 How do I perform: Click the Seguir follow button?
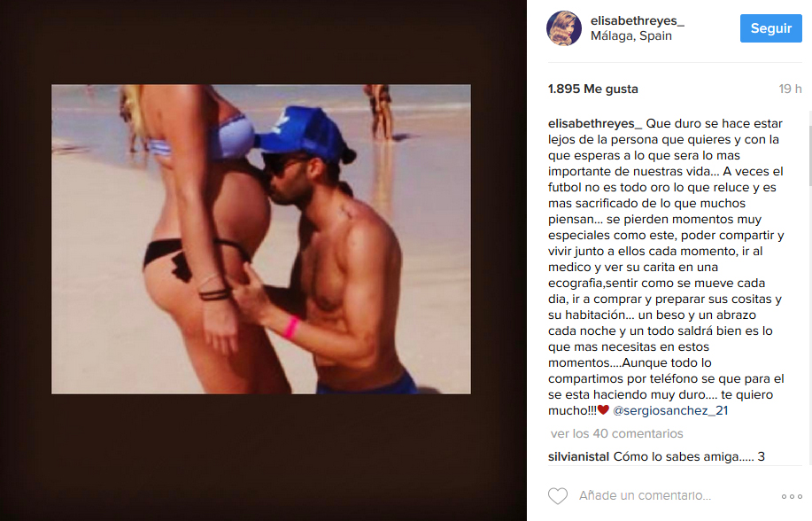point(770,28)
